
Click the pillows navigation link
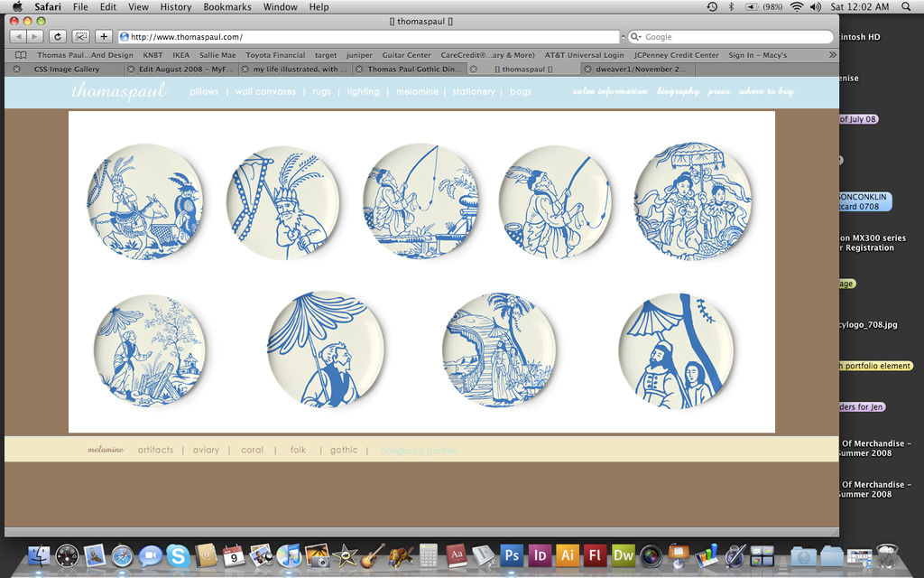204,91
